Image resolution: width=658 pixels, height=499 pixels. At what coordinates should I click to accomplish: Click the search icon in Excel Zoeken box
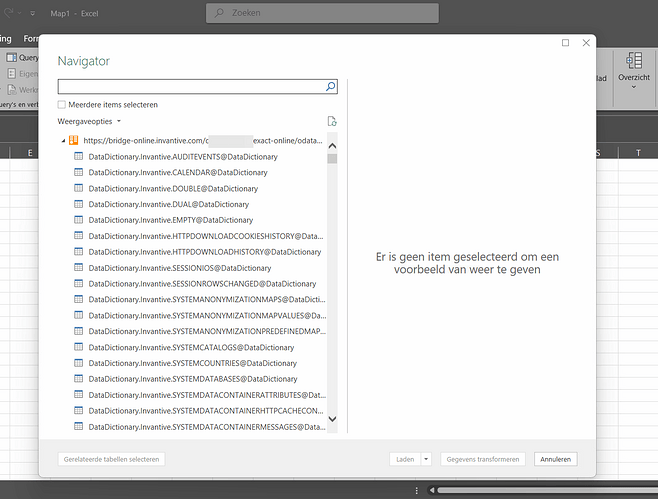pos(219,13)
